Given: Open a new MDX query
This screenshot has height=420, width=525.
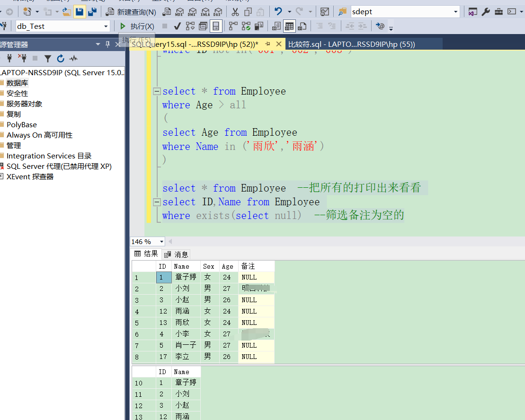Looking at the screenshot, I should (179, 12).
